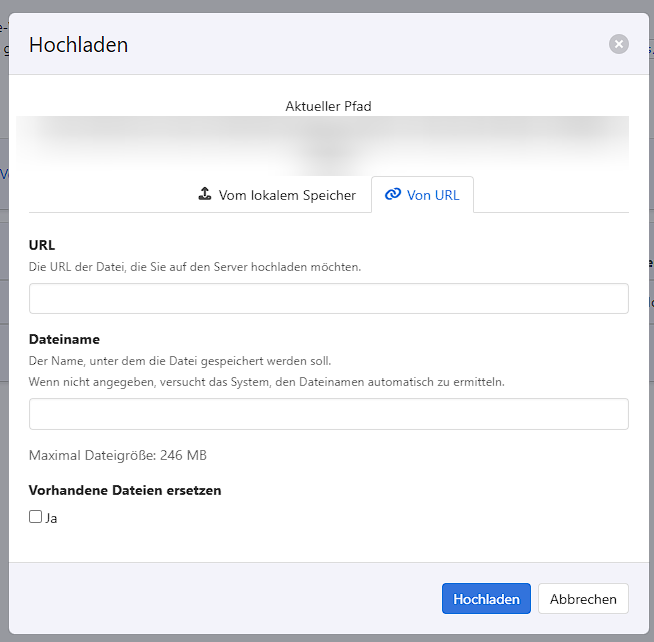Click the chain link icon beside Von URL
The image size is (654, 642).
(x=393, y=195)
